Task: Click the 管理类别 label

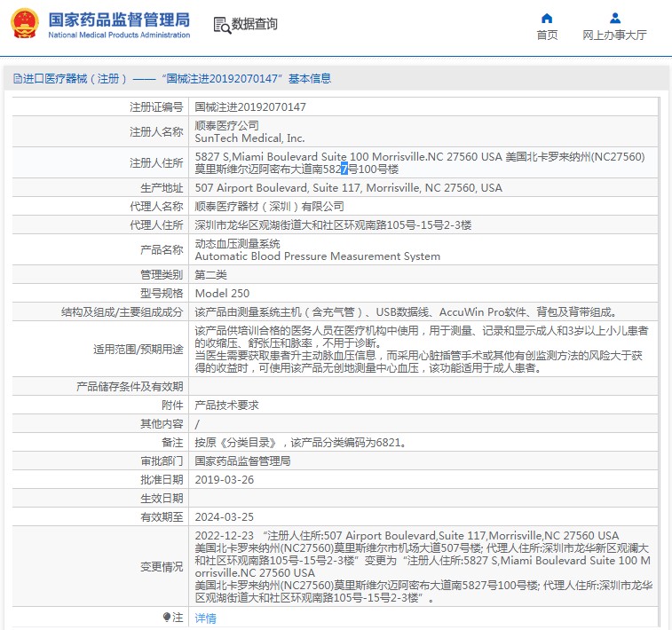Action: (x=162, y=274)
